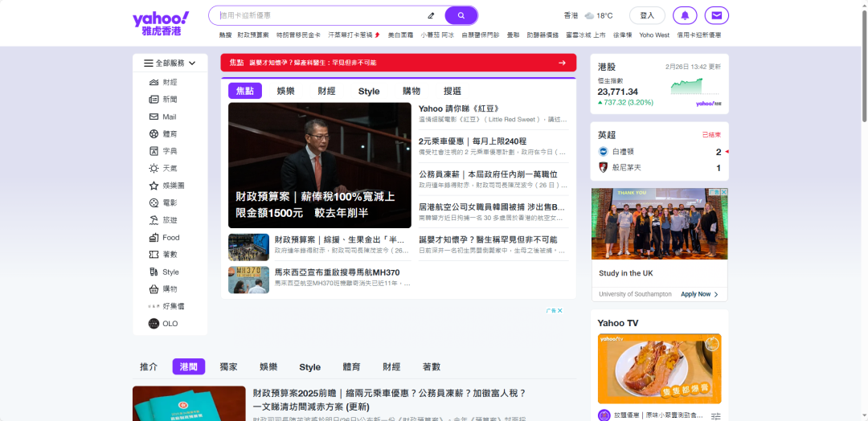The height and width of the screenshot is (421, 868).
Task: Open Style icon in sidebar
Action: tap(154, 272)
